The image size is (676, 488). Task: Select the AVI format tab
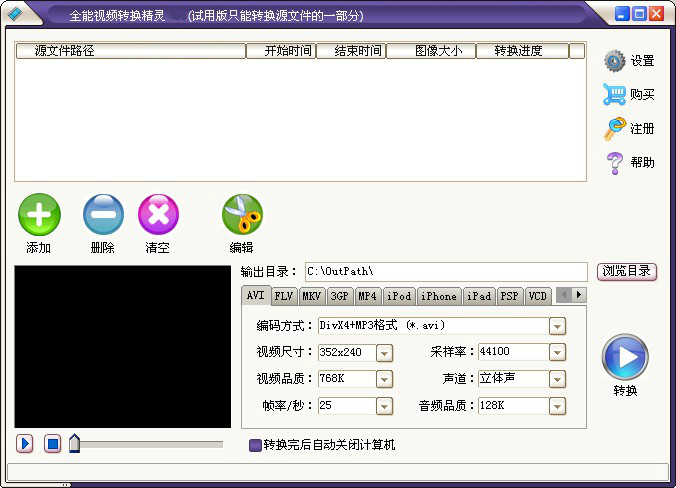pos(256,295)
